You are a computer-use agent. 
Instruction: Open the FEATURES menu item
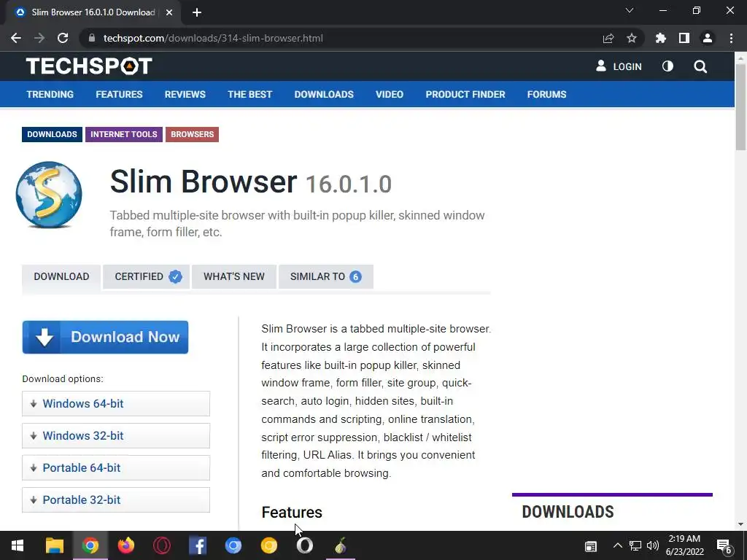[x=119, y=94]
